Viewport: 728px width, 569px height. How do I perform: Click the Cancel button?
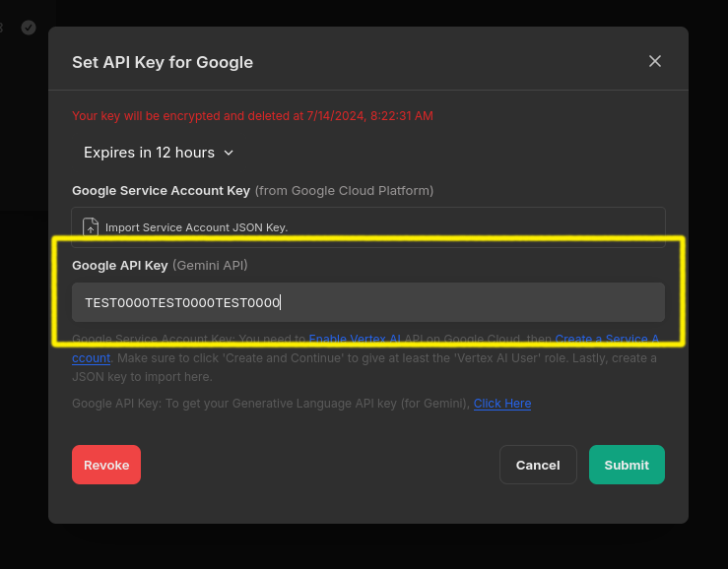[x=538, y=465]
